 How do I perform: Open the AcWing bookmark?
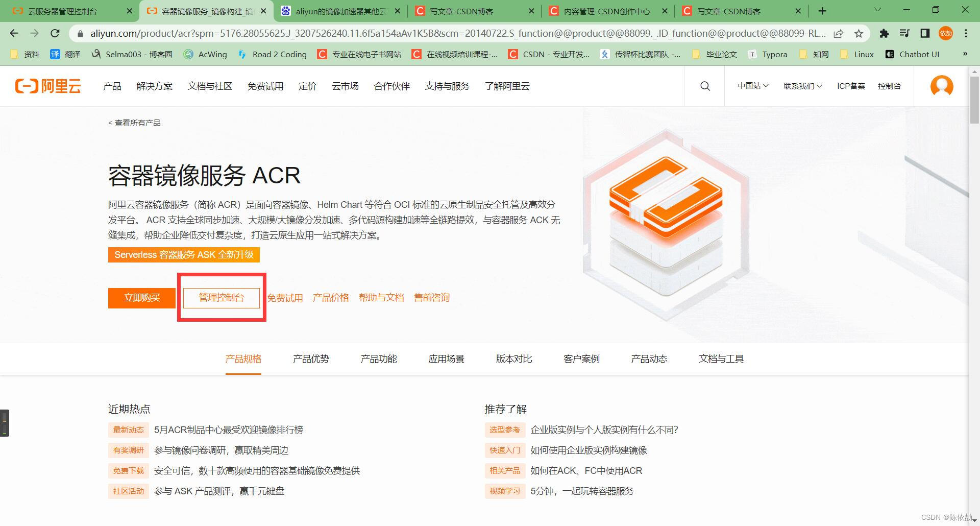[x=206, y=54]
